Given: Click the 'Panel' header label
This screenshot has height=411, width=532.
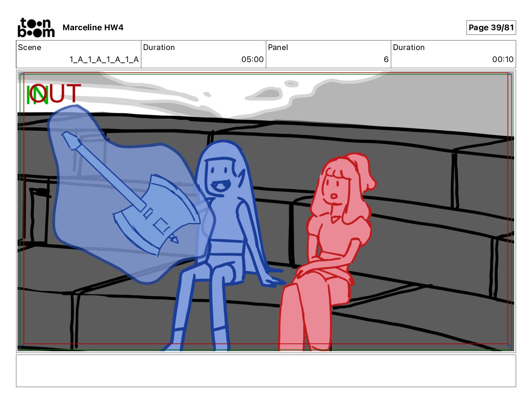Looking at the screenshot, I should [278, 47].
